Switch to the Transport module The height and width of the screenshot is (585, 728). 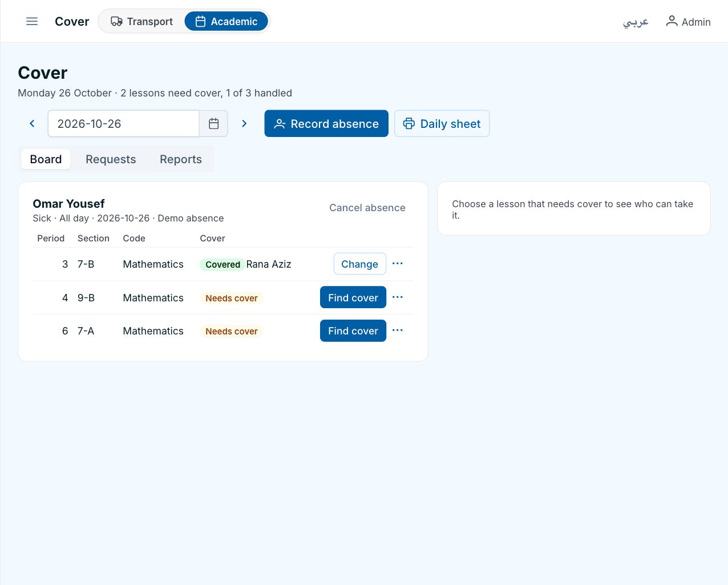pos(141,22)
